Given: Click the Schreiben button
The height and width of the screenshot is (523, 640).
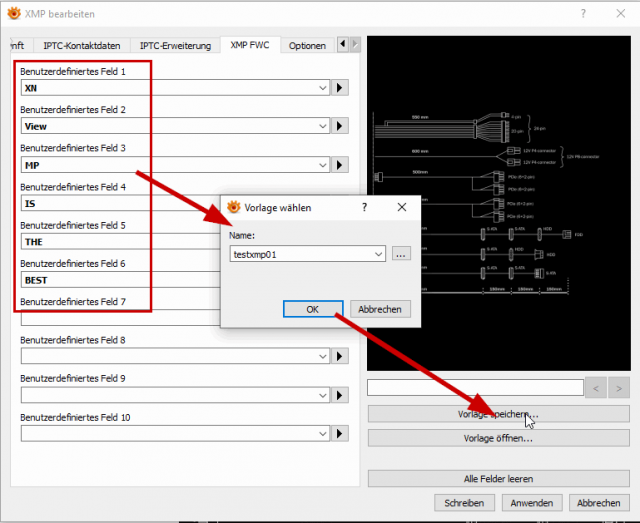Looking at the screenshot, I should point(464,503).
